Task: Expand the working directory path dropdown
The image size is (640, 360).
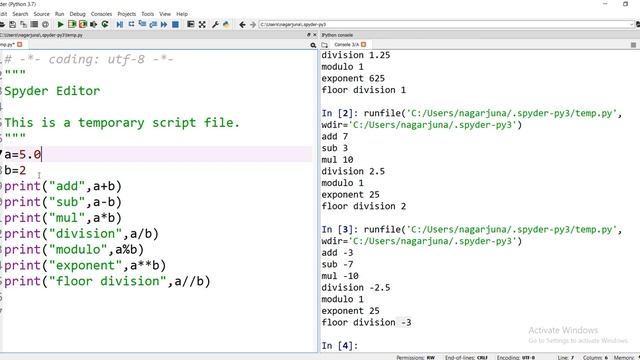Action: click(x=631, y=24)
